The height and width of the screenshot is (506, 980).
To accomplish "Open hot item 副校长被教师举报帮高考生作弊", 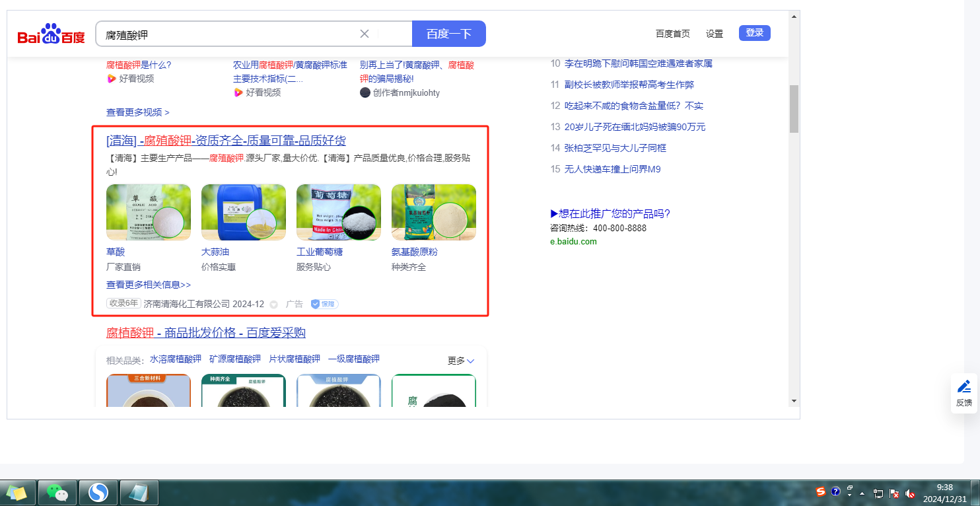I will (x=629, y=85).
